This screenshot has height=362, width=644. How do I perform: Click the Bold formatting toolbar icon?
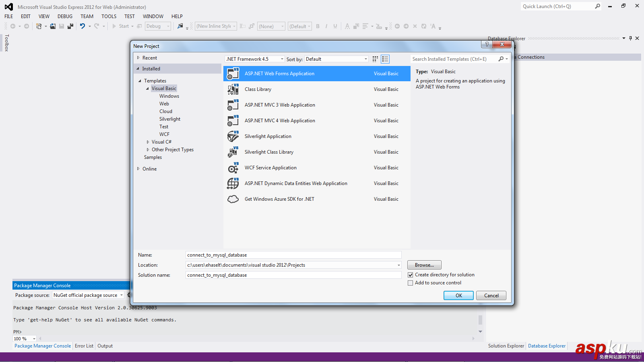tap(318, 26)
